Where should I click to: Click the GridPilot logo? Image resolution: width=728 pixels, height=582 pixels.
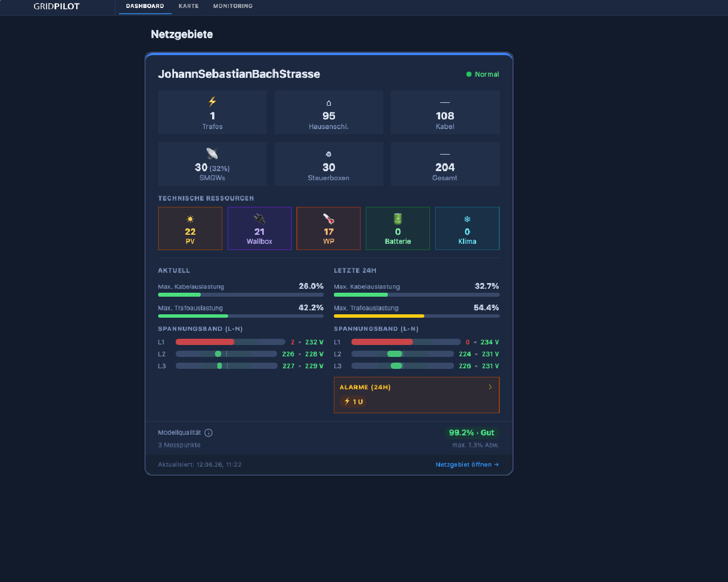(x=56, y=6)
